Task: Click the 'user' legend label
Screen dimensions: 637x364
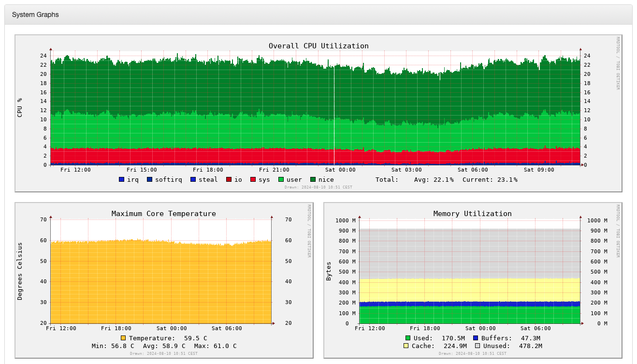Action: [x=294, y=179]
